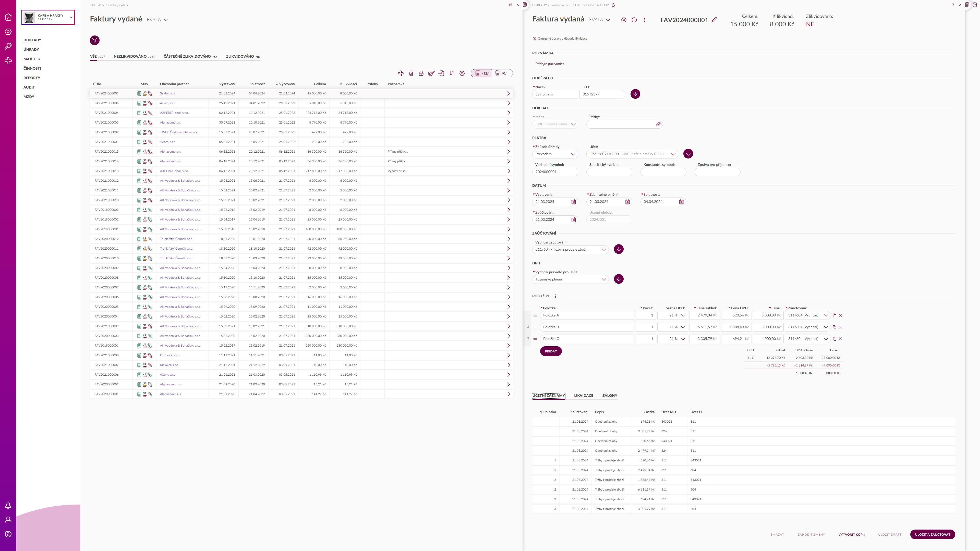Click round arrow button next to IČO
980x551 pixels.
[x=635, y=94]
